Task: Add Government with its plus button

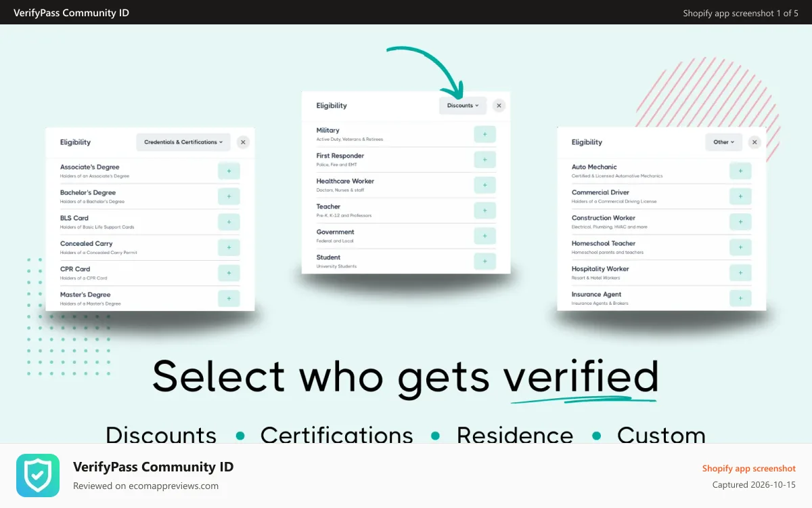Action: pos(484,236)
